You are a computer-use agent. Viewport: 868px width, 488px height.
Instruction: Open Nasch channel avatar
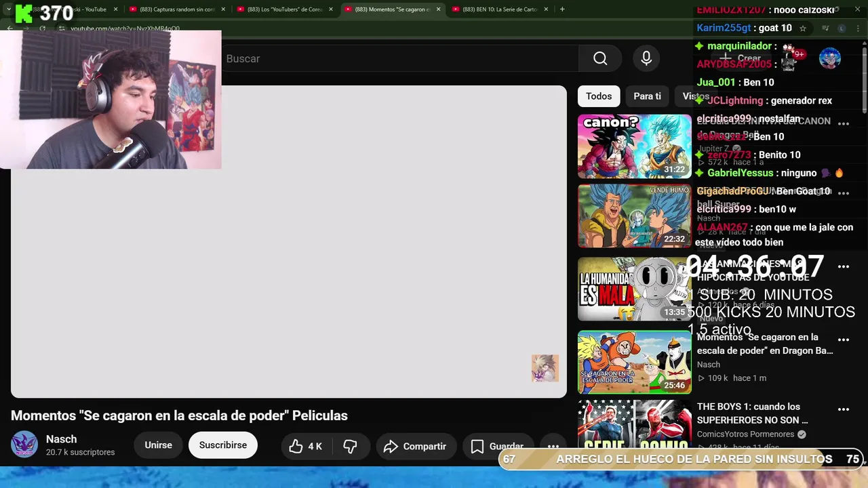tap(24, 445)
